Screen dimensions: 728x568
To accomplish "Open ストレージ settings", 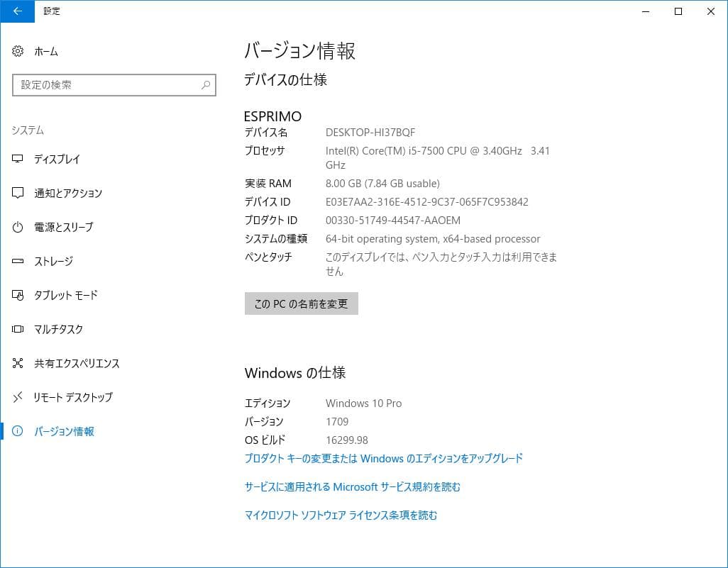I will point(55,262).
